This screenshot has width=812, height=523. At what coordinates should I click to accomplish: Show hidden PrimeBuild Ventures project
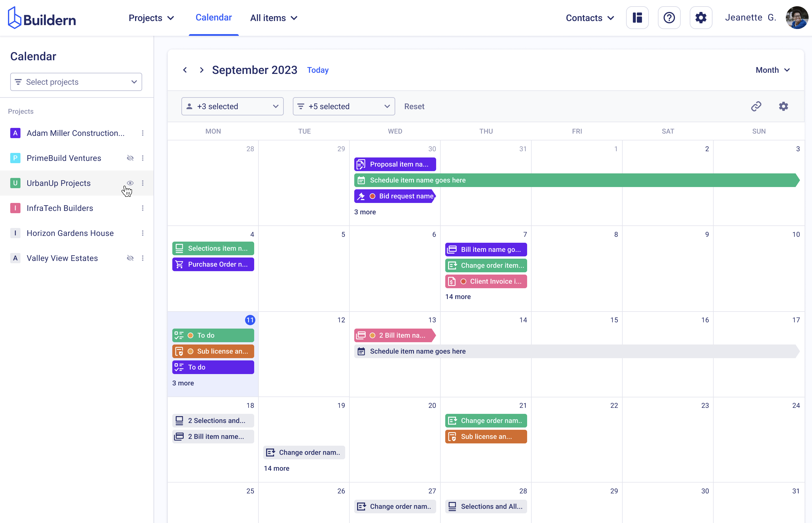(130, 158)
